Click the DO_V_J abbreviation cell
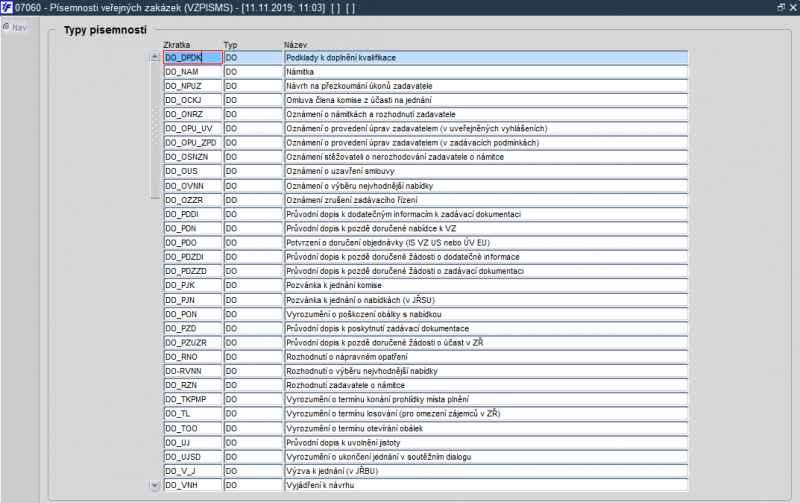 coord(193,471)
